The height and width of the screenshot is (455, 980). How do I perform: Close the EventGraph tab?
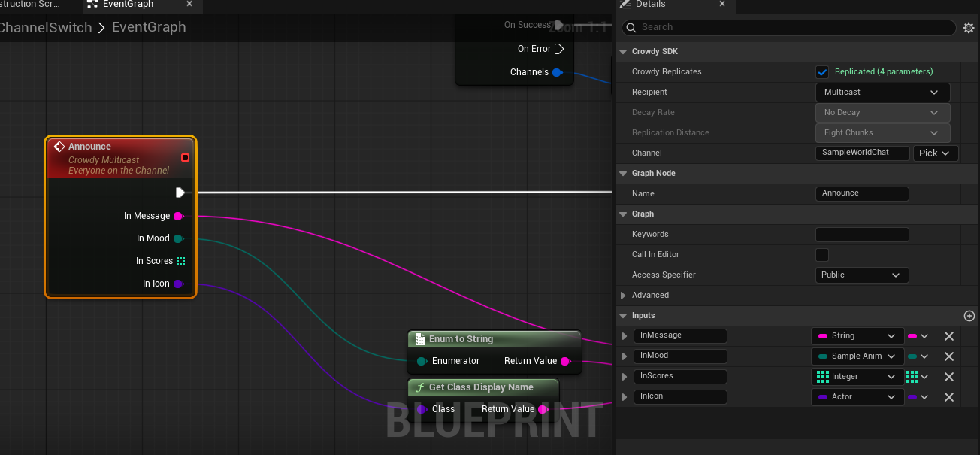click(189, 5)
